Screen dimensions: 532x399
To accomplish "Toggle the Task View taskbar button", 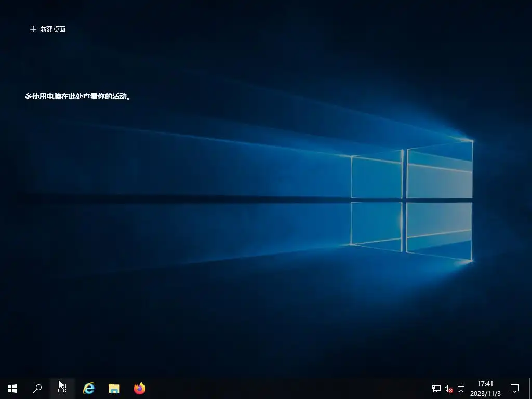I will pos(62,389).
